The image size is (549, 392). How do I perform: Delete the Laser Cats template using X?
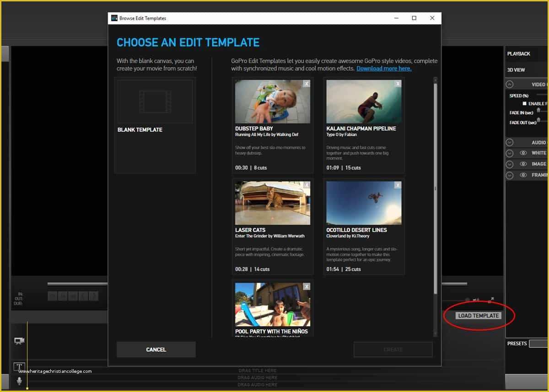pyautogui.click(x=307, y=185)
